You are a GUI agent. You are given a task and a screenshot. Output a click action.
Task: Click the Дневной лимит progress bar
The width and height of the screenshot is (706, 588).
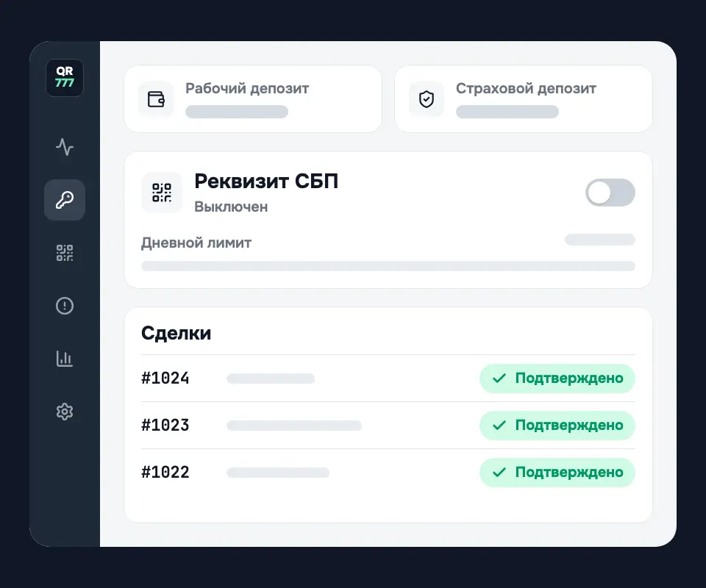(x=388, y=266)
